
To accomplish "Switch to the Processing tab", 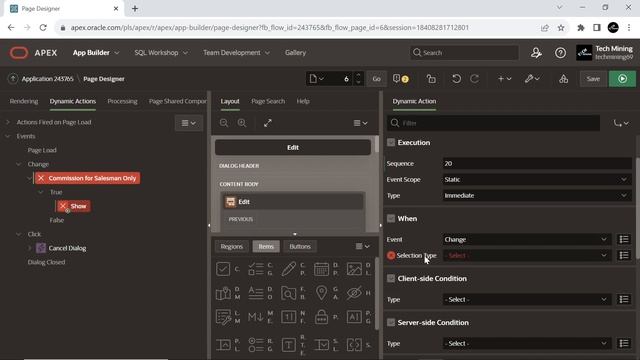I will tap(122, 101).
